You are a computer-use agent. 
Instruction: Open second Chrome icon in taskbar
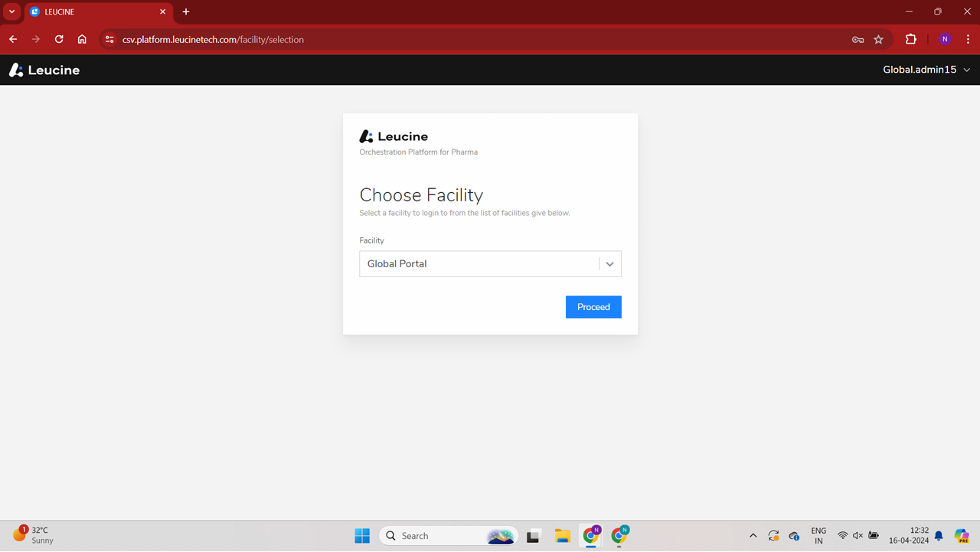pyautogui.click(x=620, y=535)
